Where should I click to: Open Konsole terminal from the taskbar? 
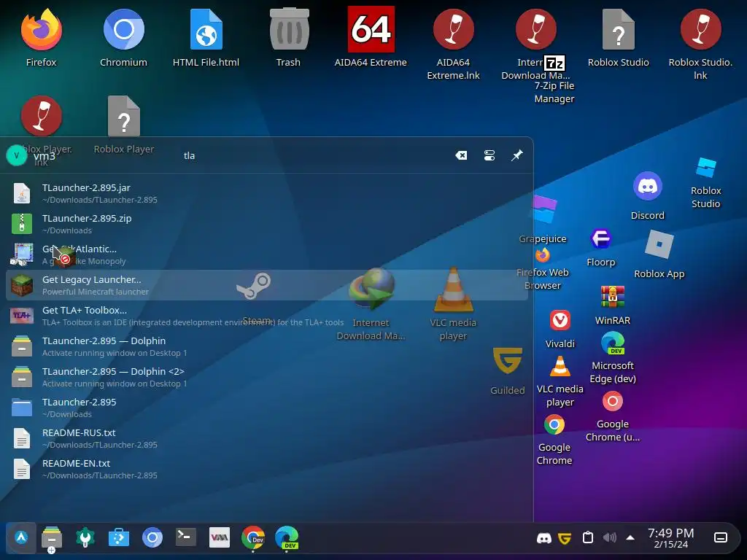click(x=186, y=538)
